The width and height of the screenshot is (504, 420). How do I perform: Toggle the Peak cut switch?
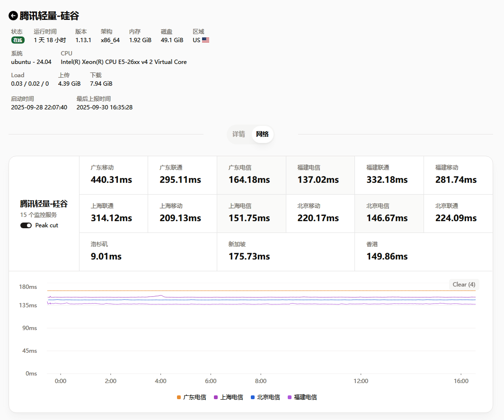pyautogui.click(x=26, y=225)
